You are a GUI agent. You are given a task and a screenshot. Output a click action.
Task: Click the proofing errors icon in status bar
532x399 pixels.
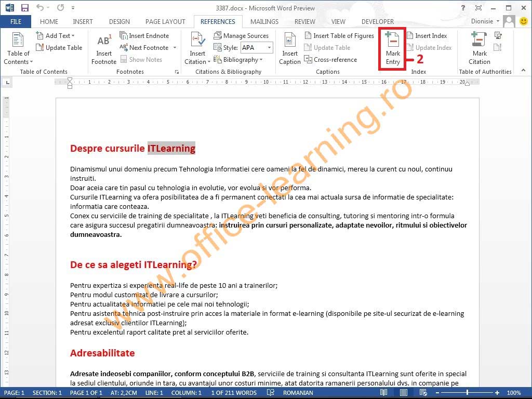270,393
